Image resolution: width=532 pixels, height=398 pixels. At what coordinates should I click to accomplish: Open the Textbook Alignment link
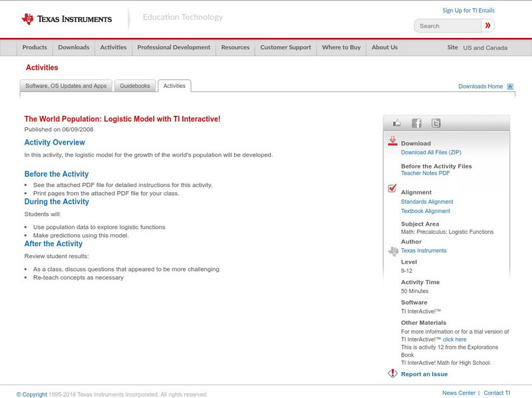coord(426,211)
